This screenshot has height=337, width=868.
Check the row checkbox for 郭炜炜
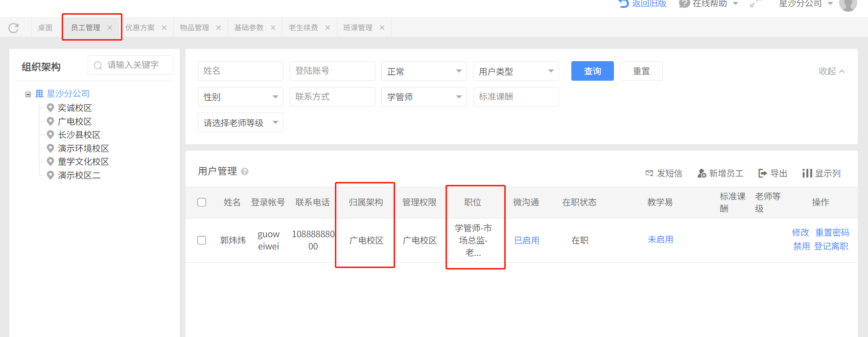202,240
